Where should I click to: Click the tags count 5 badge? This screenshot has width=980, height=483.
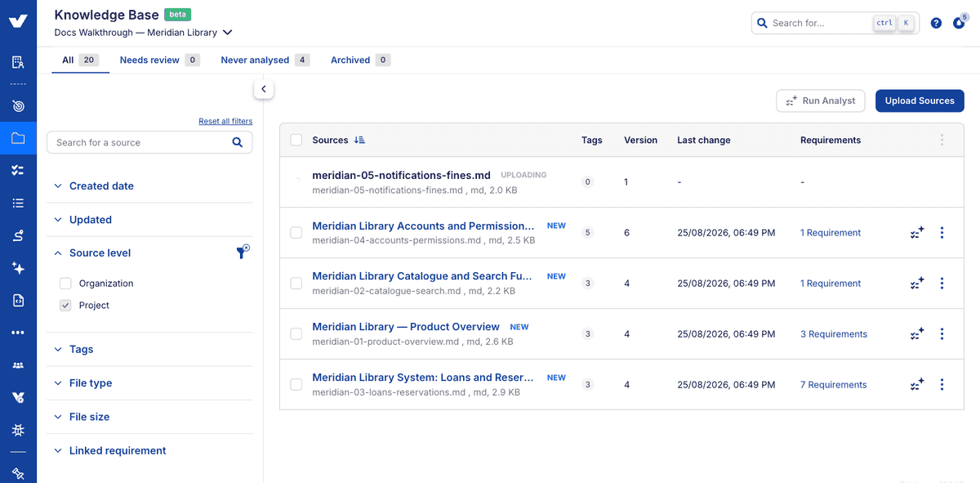coord(587,233)
